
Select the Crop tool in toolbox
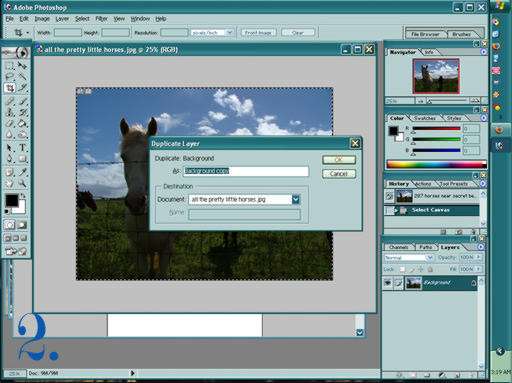click(10, 88)
